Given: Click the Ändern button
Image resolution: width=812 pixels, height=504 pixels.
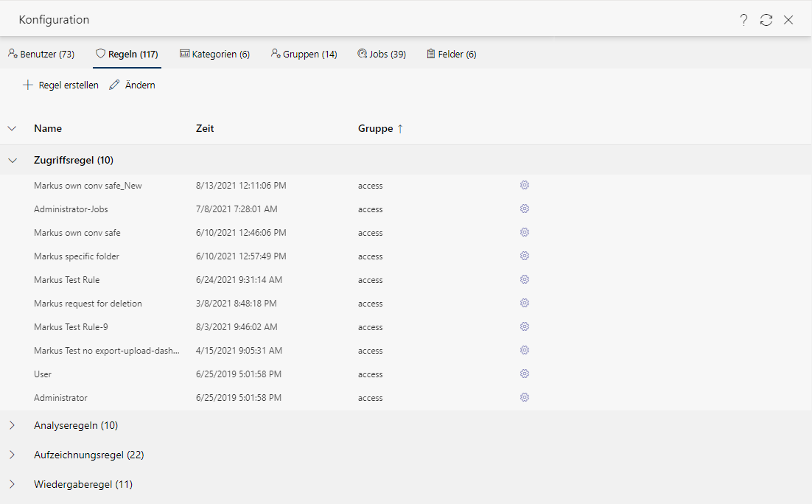Looking at the screenshot, I should 132,85.
